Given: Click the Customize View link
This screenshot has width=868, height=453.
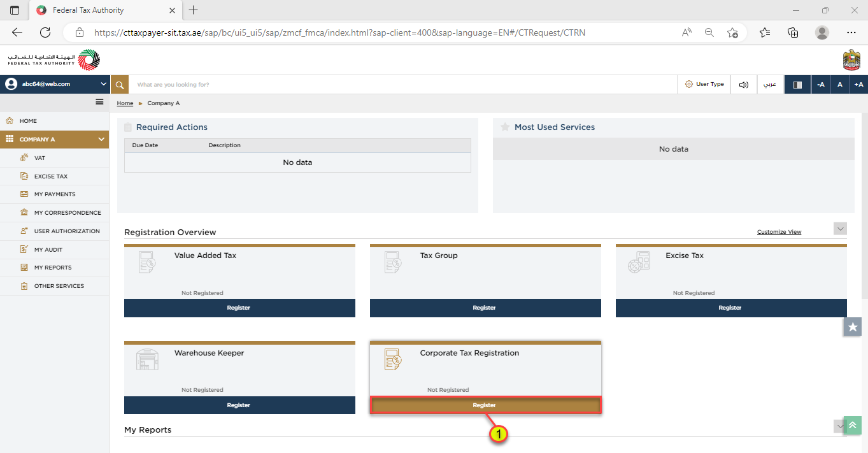Looking at the screenshot, I should point(779,232).
